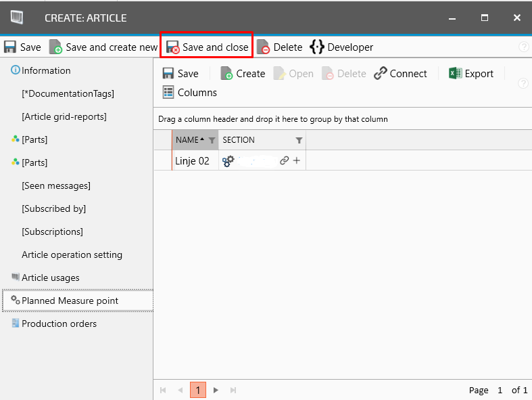Image resolution: width=532 pixels, height=400 pixels.
Task: Click Save and create new
Action: pos(103,47)
